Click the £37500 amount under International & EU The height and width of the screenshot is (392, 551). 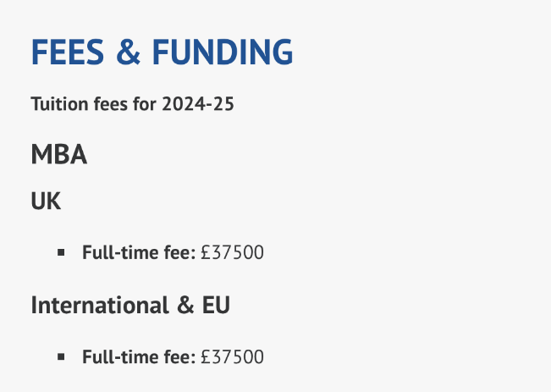[x=232, y=356]
